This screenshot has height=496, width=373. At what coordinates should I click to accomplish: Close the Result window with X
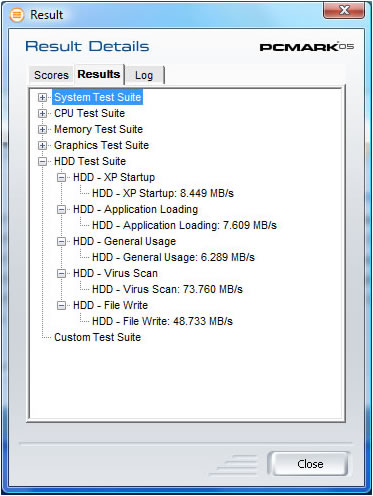pyautogui.click(x=344, y=10)
